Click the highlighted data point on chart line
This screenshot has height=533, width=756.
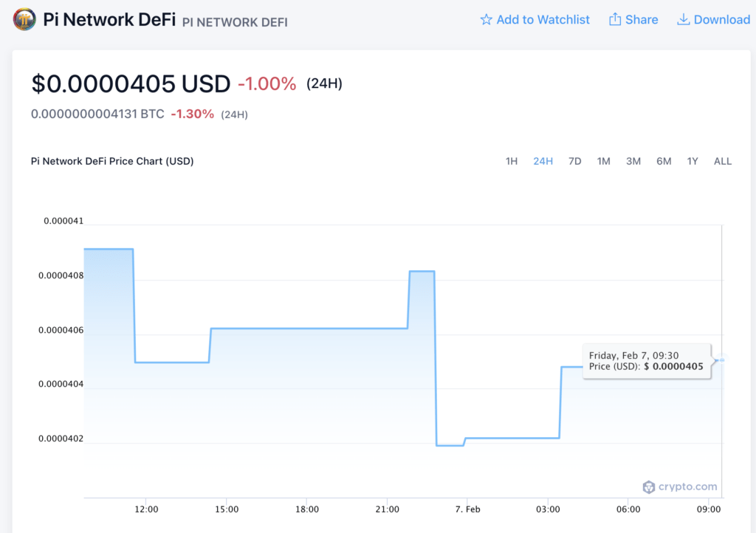pos(722,360)
